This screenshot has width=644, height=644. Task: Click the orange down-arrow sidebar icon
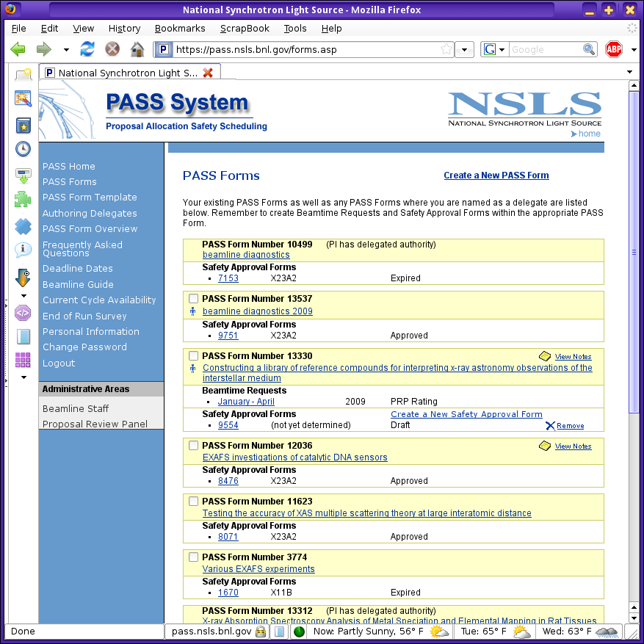[23, 278]
